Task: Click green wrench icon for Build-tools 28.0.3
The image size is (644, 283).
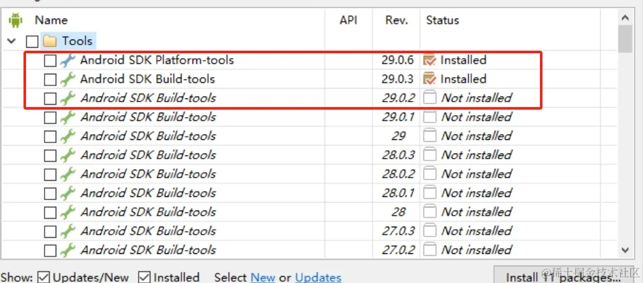Action: 67,155
